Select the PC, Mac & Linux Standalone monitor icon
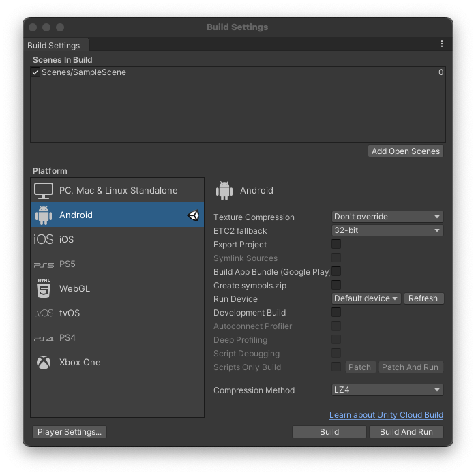The width and height of the screenshot is (476, 475). point(44,191)
